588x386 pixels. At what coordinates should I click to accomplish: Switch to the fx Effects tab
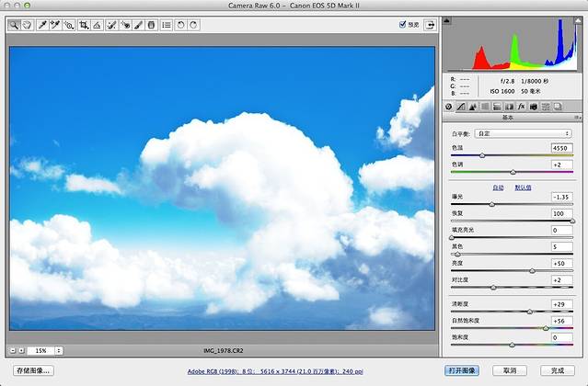click(x=521, y=107)
